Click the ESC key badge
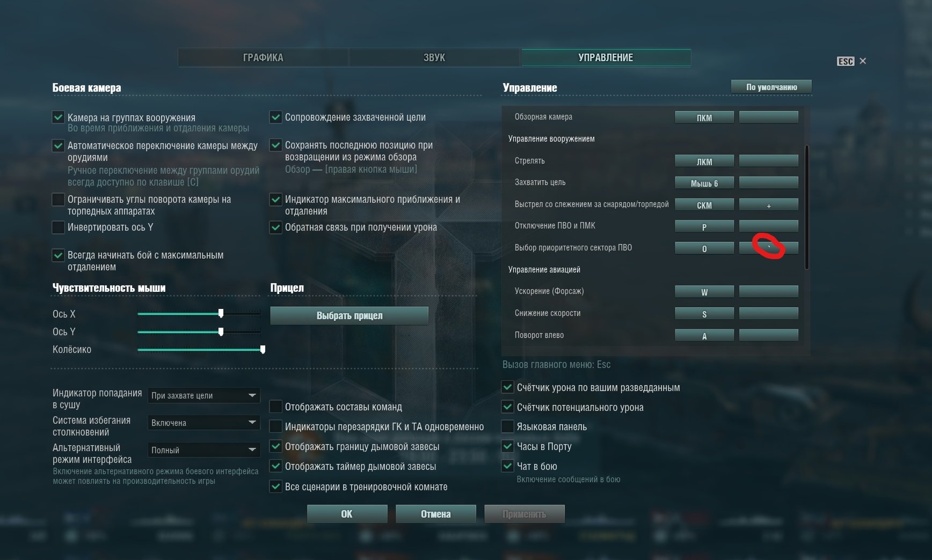Viewport: 932px width, 560px height. click(846, 61)
